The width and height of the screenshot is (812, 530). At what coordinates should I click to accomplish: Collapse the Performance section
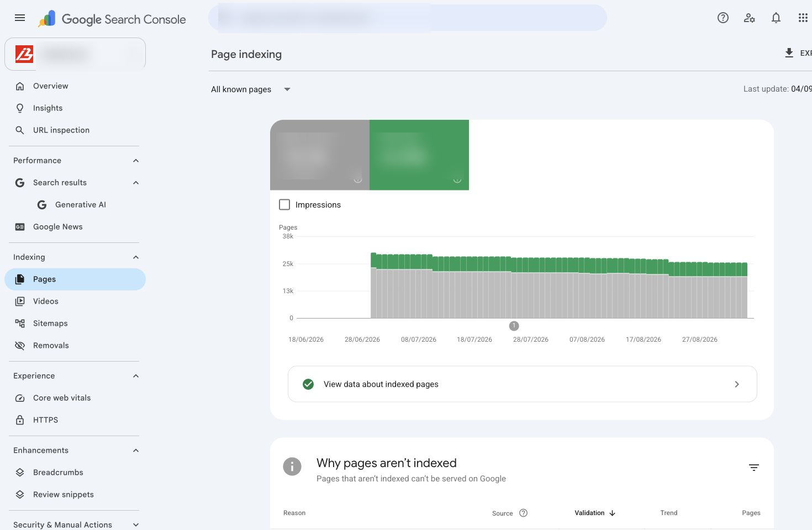tap(136, 161)
